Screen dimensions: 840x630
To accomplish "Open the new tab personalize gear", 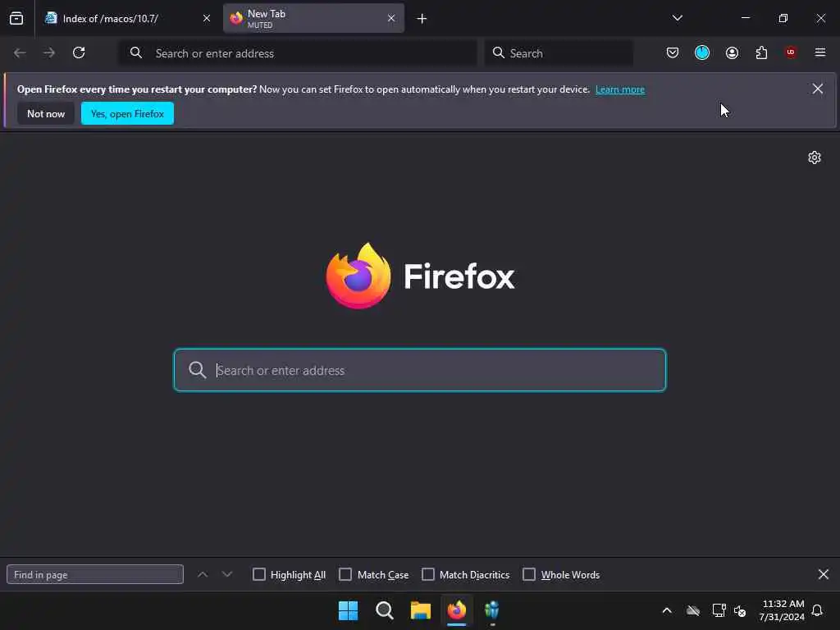I will tap(815, 157).
